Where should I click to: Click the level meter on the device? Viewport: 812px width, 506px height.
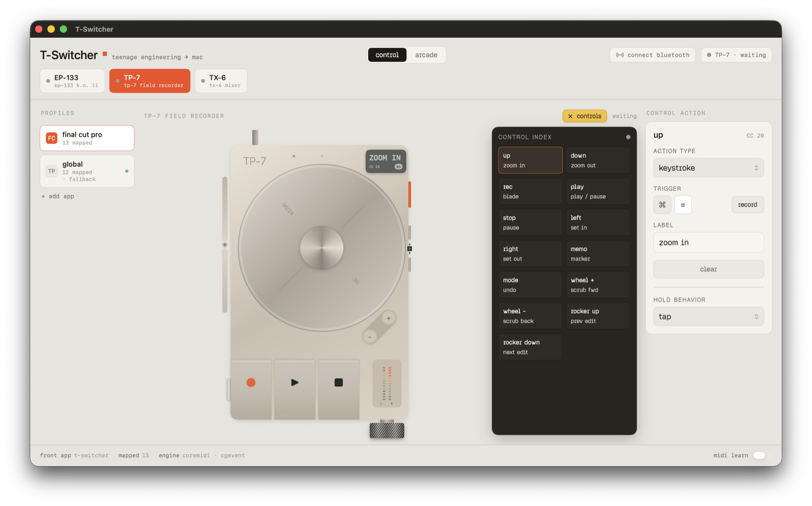click(387, 383)
